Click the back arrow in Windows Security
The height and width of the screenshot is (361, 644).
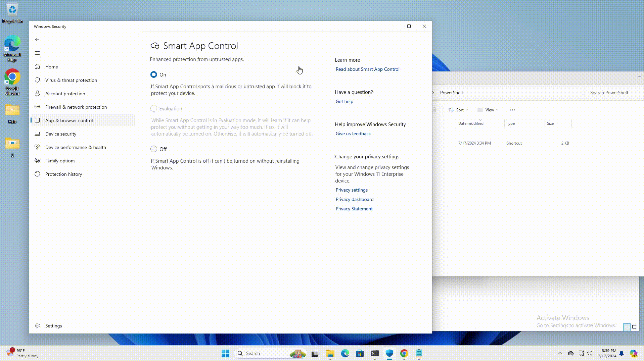click(x=37, y=40)
